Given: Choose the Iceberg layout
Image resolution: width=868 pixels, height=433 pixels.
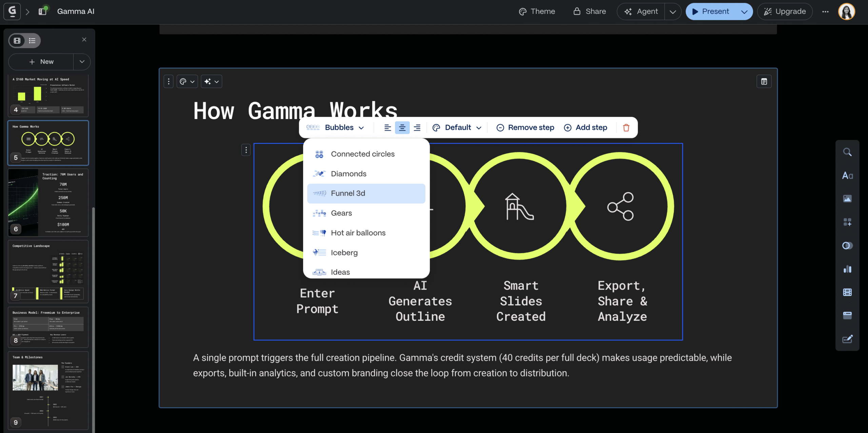Looking at the screenshot, I should click(366, 252).
